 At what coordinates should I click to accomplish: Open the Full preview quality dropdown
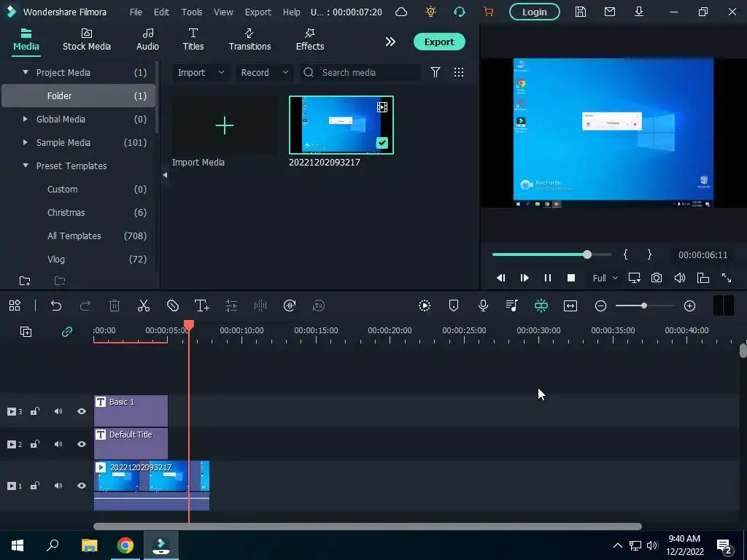(x=605, y=278)
